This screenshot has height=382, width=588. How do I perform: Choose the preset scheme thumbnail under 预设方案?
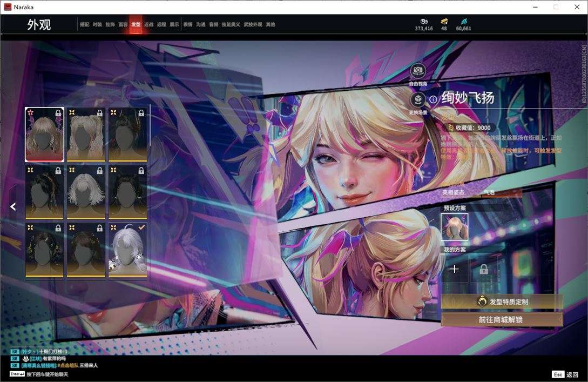tap(455, 226)
